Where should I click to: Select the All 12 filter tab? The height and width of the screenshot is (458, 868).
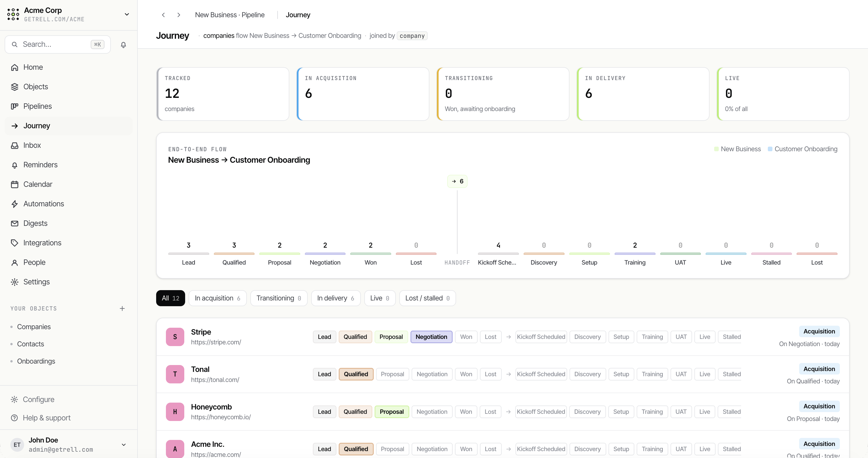[x=170, y=298]
